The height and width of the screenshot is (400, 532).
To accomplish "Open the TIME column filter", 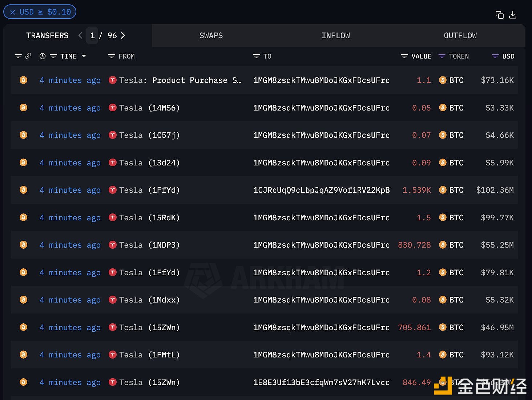I will pyautogui.click(x=53, y=56).
